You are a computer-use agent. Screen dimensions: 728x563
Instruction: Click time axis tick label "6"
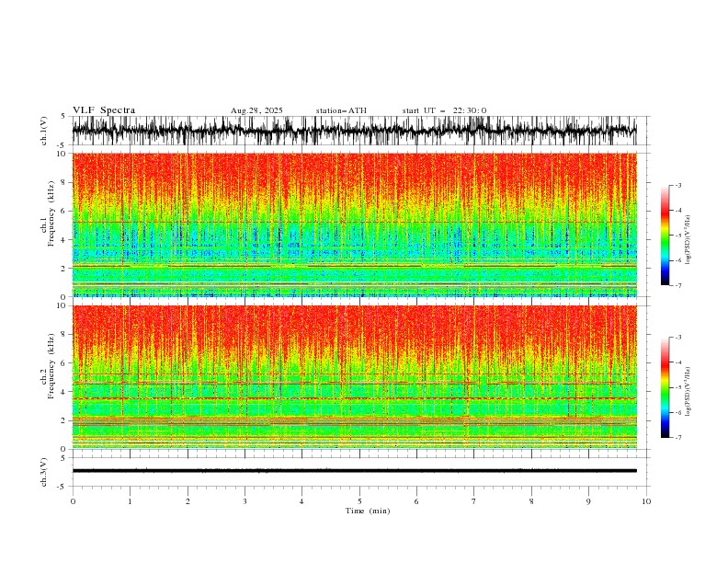pyautogui.click(x=417, y=501)
